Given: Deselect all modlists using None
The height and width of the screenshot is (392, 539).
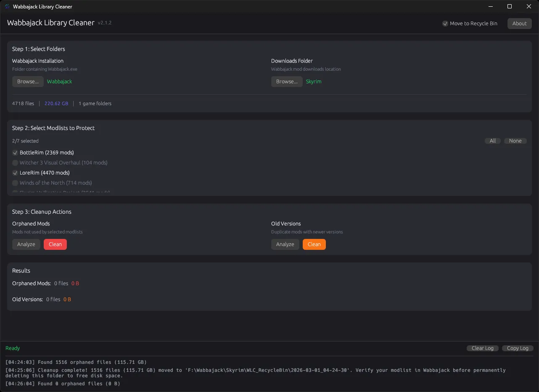Looking at the screenshot, I should click(515, 140).
